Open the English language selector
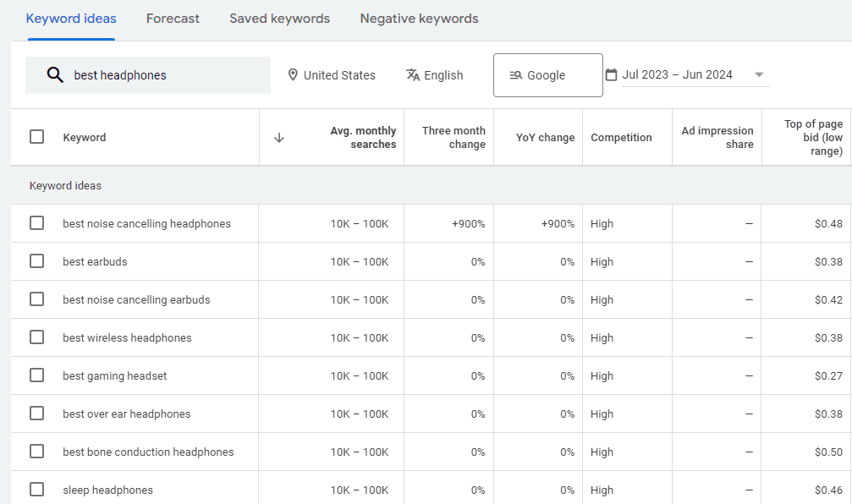 (x=435, y=75)
